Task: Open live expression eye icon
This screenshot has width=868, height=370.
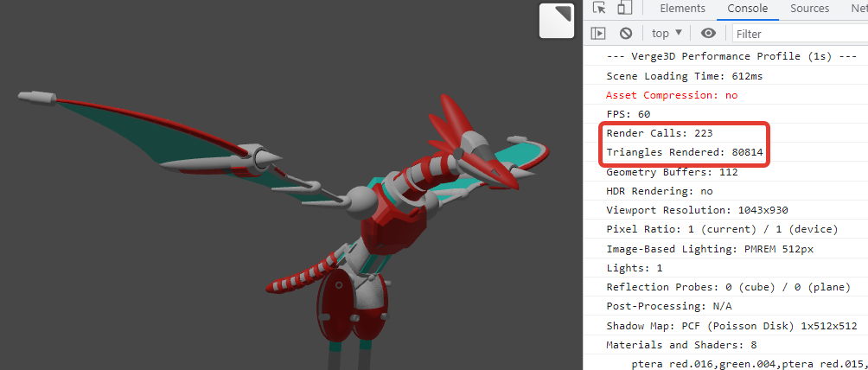Action: click(708, 33)
